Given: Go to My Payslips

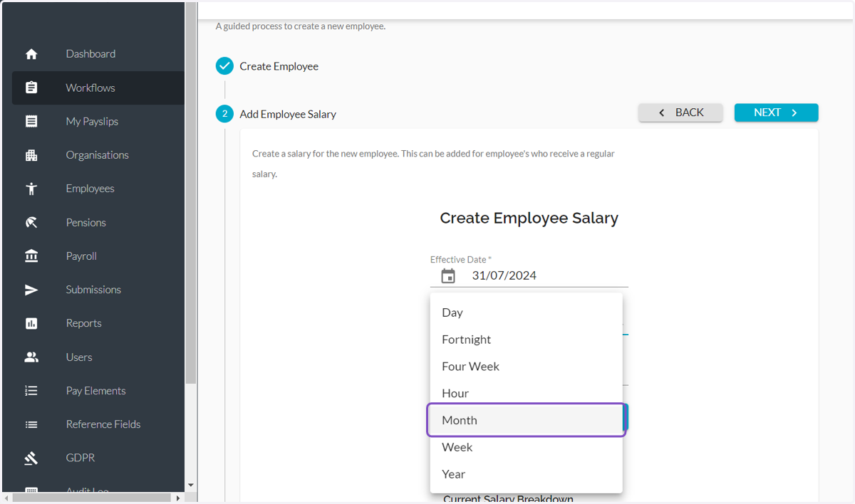Looking at the screenshot, I should (x=98, y=122).
